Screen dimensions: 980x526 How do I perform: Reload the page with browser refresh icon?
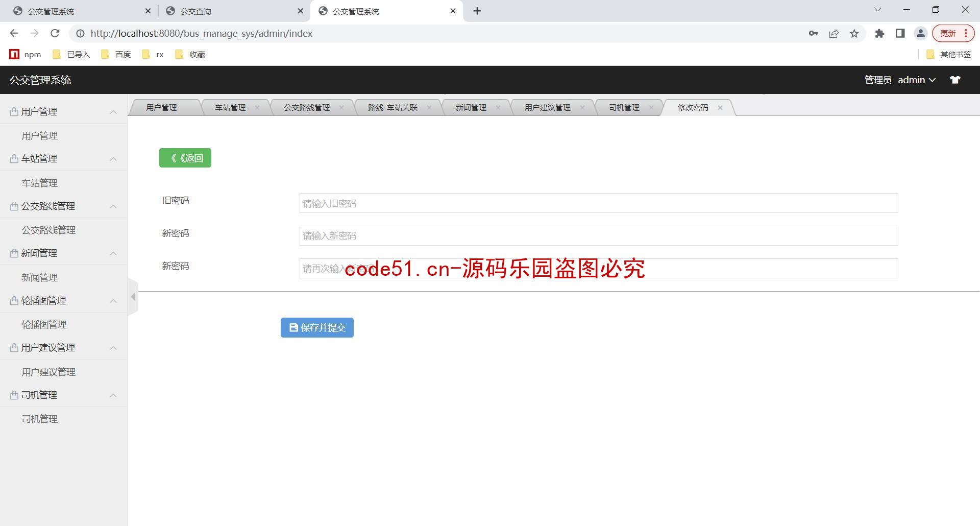55,33
